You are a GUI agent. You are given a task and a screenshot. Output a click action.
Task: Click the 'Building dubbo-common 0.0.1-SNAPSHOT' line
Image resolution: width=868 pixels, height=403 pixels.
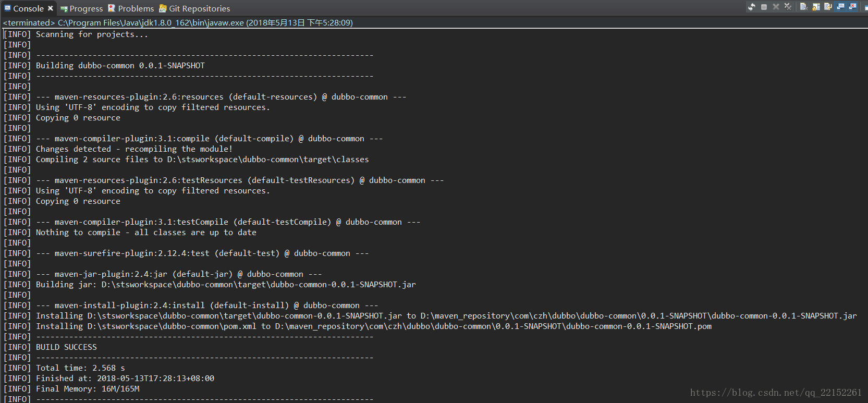[x=104, y=66]
